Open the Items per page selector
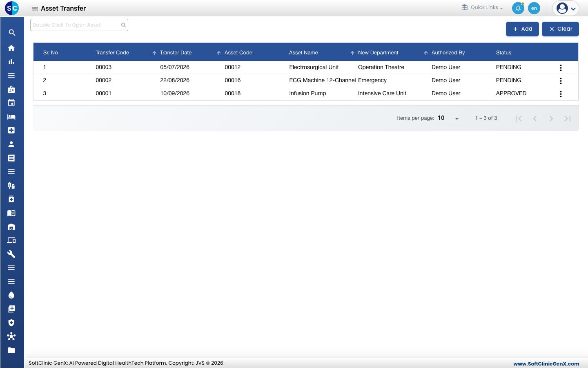588x368 pixels. pyautogui.click(x=449, y=118)
